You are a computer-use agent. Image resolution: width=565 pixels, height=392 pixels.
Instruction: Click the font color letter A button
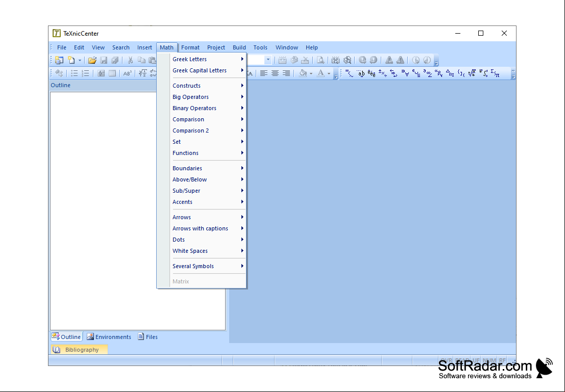[321, 73]
